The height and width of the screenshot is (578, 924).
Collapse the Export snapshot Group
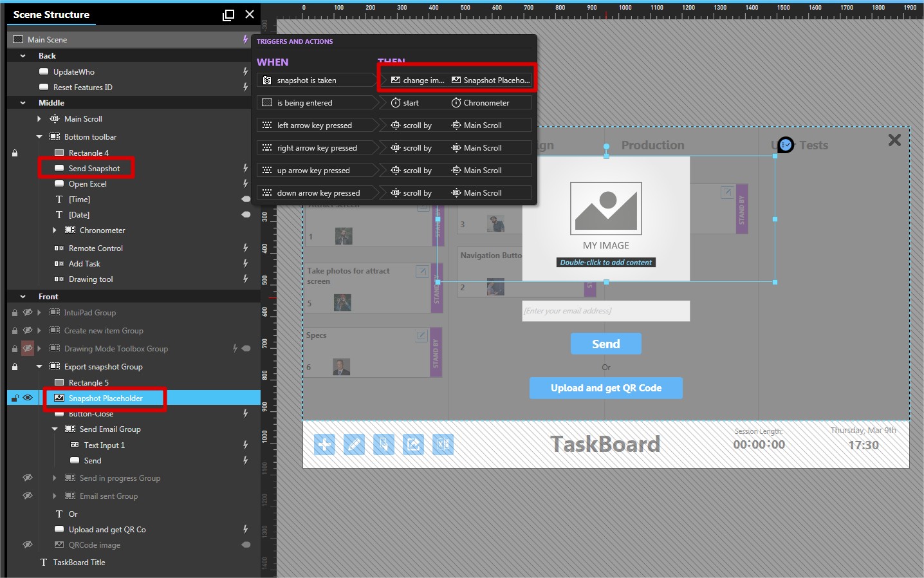pyautogui.click(x=39, y=367)
